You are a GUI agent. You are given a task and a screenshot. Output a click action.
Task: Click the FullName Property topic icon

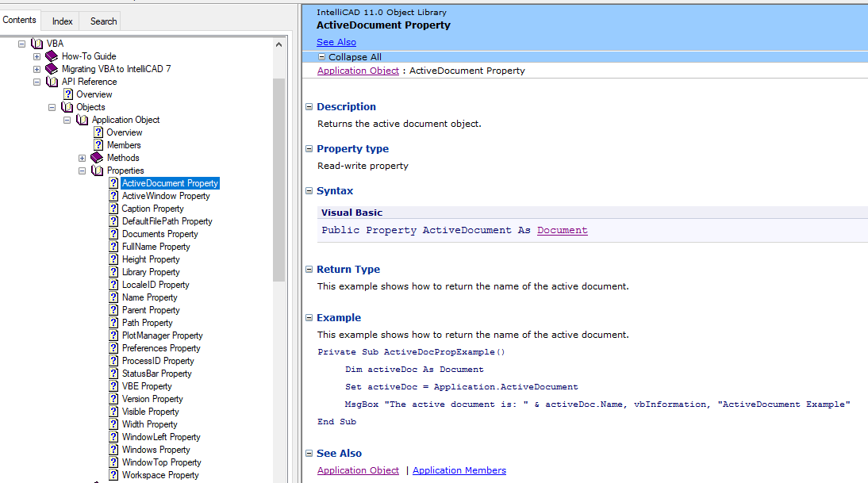pos(113,247)
